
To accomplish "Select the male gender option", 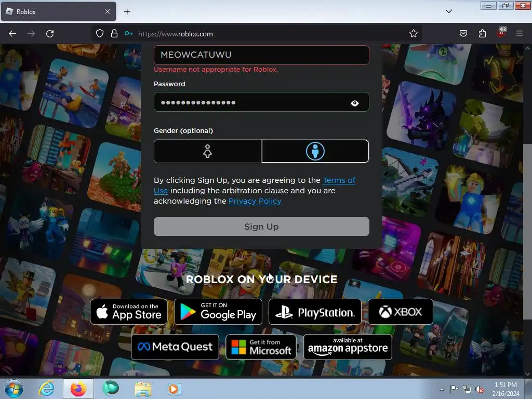I will point(315,151).
